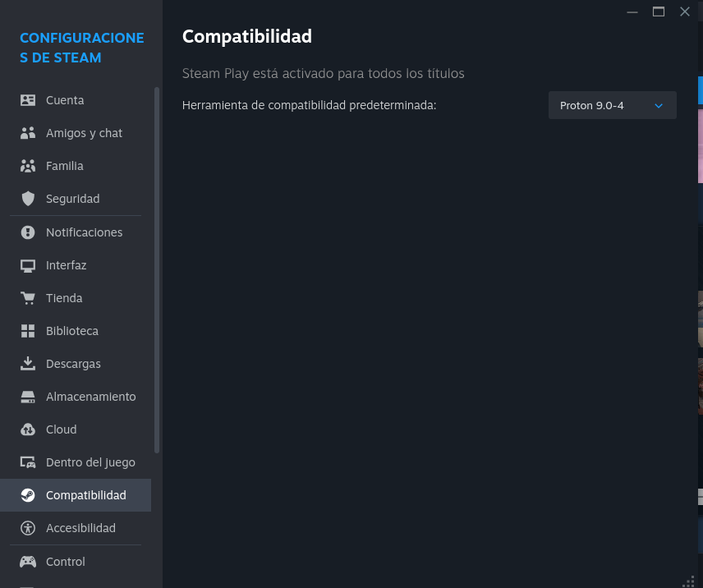Click the Biblioteca grid icon
This screenshot has width=703, height=588.
tap(28, 331)
